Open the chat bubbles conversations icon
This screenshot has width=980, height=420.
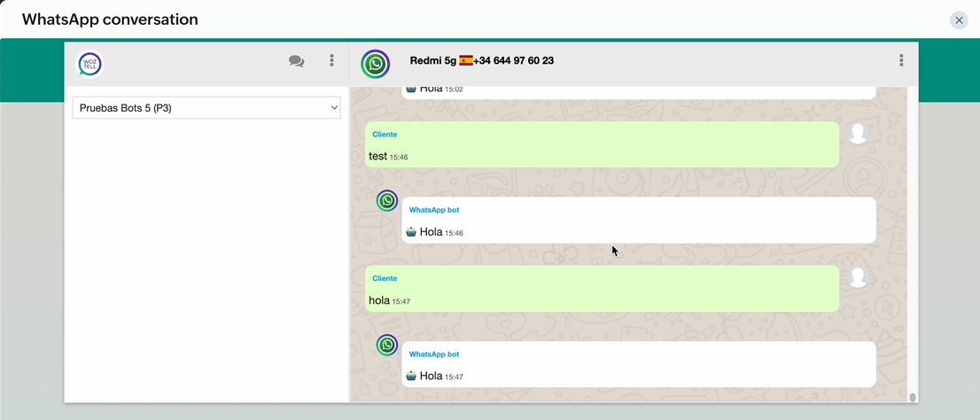(x=296, y=61)
